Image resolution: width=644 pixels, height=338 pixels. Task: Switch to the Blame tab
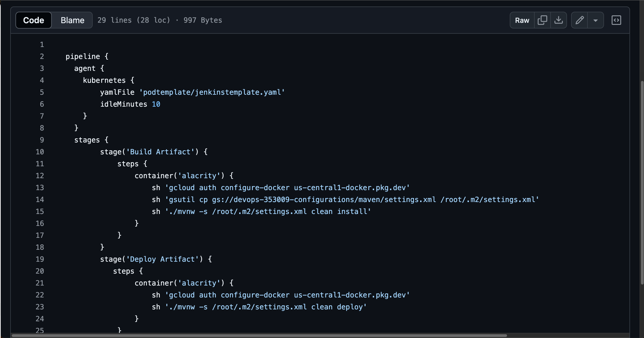coord(72,20)
